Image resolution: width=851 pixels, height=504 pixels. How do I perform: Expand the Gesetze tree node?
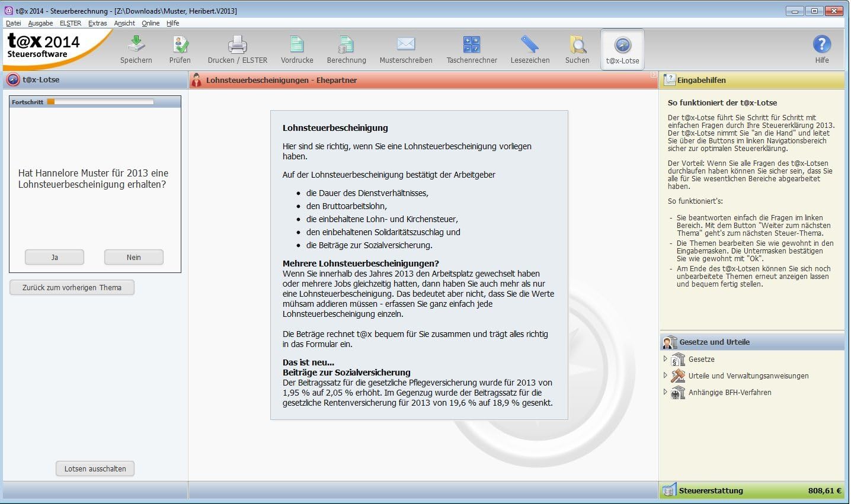666,359
